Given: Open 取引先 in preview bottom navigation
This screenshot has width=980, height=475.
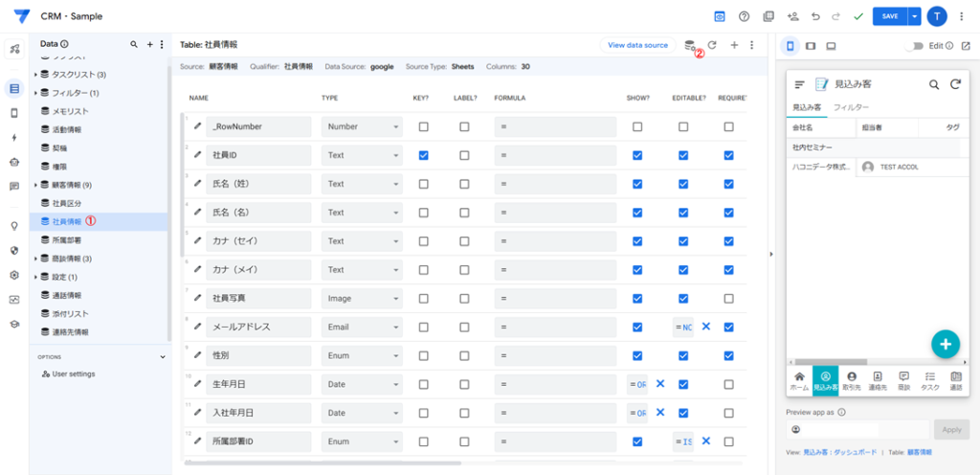Looking at the screenshot, I should point(851,380).
